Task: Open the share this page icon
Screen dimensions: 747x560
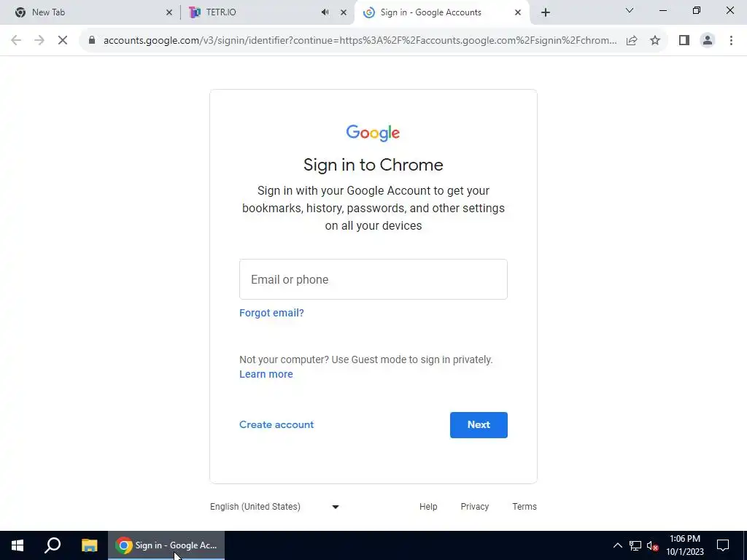Action: (x=632, y=41)
